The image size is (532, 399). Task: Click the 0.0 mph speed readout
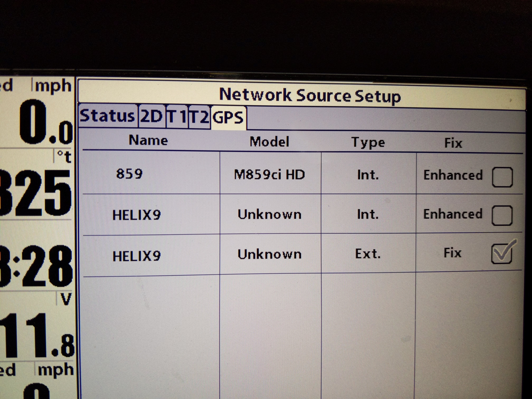pos(46,122)
